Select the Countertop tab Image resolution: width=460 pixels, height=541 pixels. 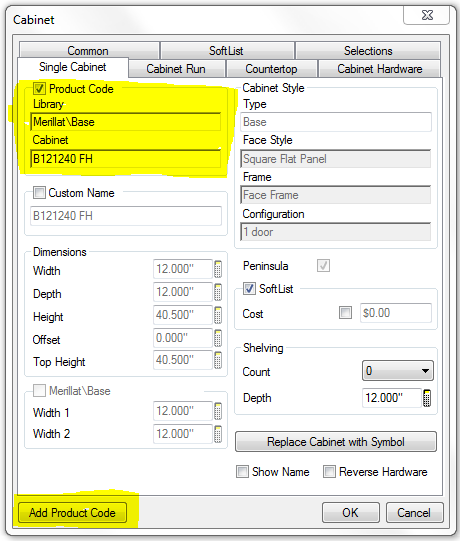[x=271, y=69]
